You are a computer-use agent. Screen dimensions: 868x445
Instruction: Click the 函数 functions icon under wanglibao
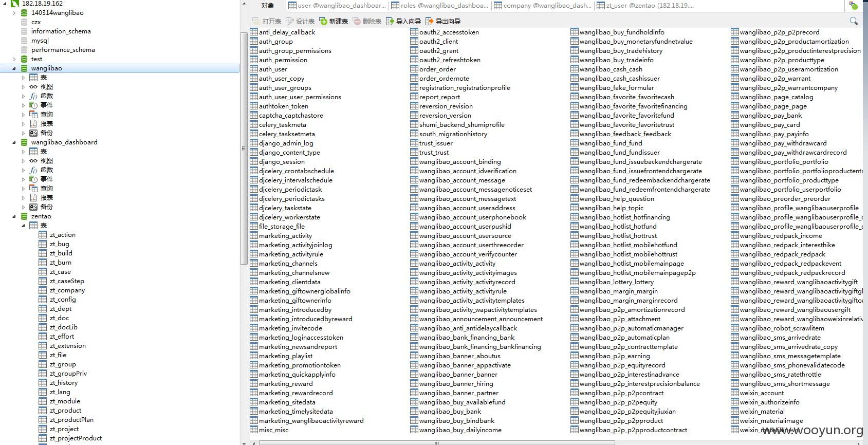coord(33,96)
